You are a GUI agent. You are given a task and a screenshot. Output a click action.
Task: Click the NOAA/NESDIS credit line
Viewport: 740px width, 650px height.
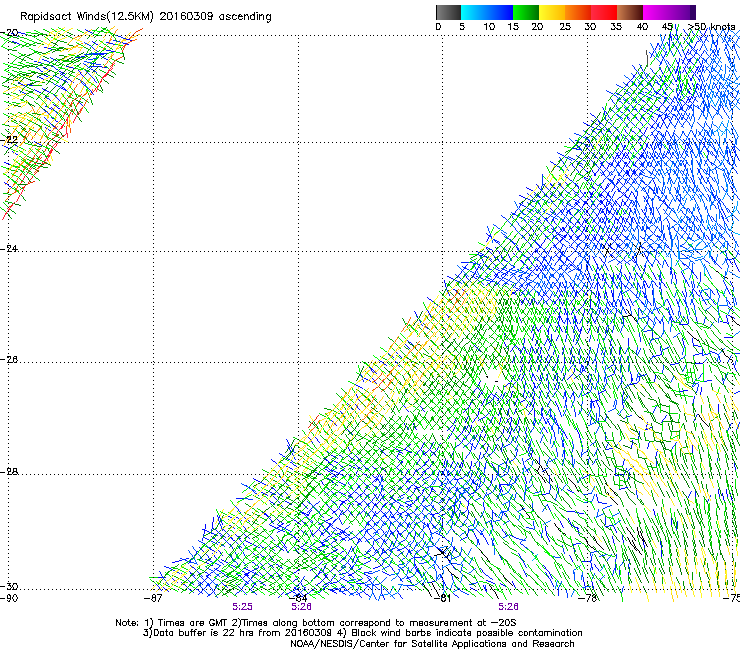coord(432,644)
